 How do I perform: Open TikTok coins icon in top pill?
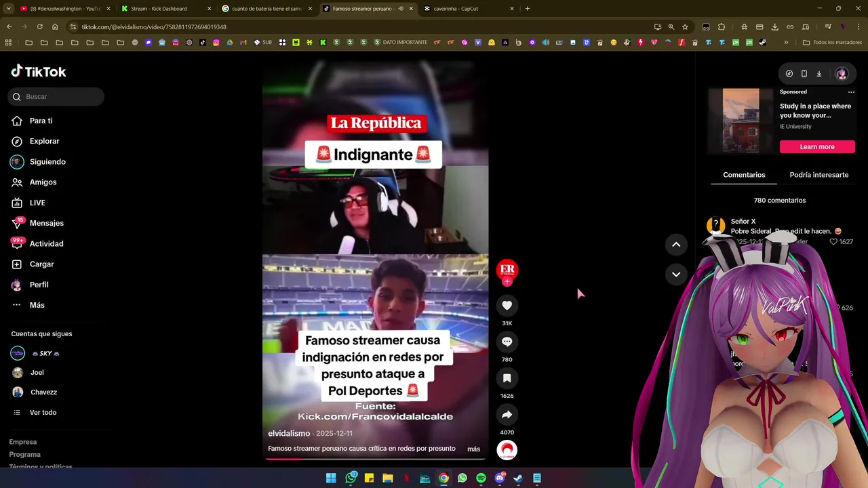[789, 73]
